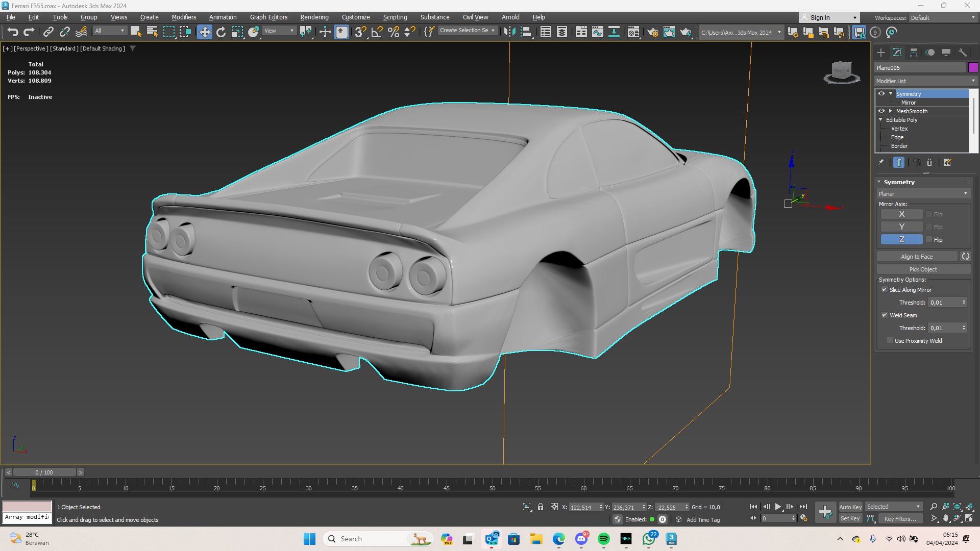Activate the Select and Rotate tool
980x551 pixels.
click(x=221, y=32)
